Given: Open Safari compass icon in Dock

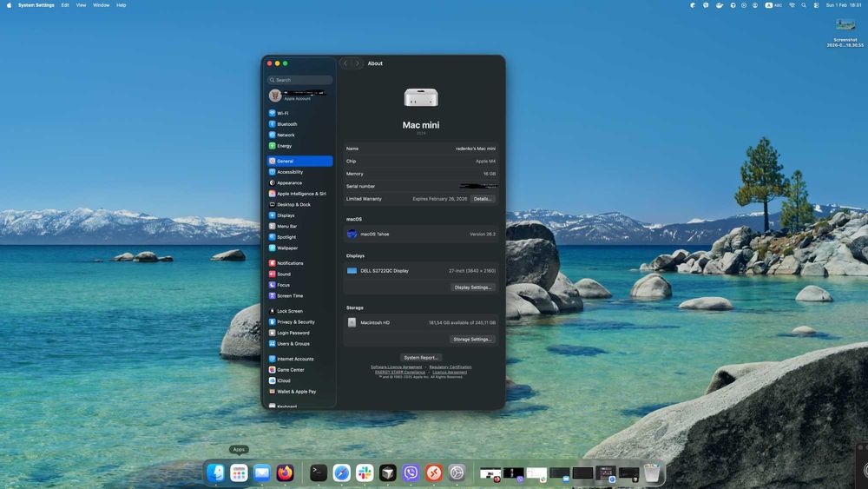Looking at the screenshot, I should pyautogui.click(x=341, y=473).
